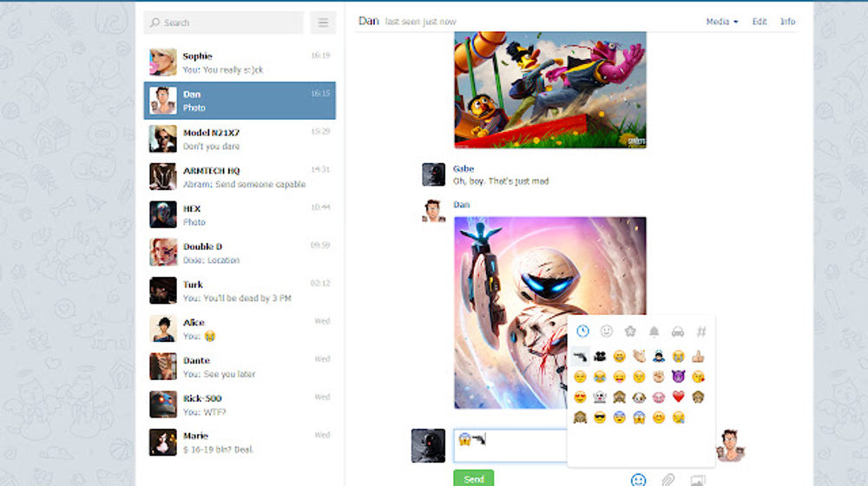Insert the raised fist emoji
Viewport: 868px width, 486px height.
click(x=659, y=377)
